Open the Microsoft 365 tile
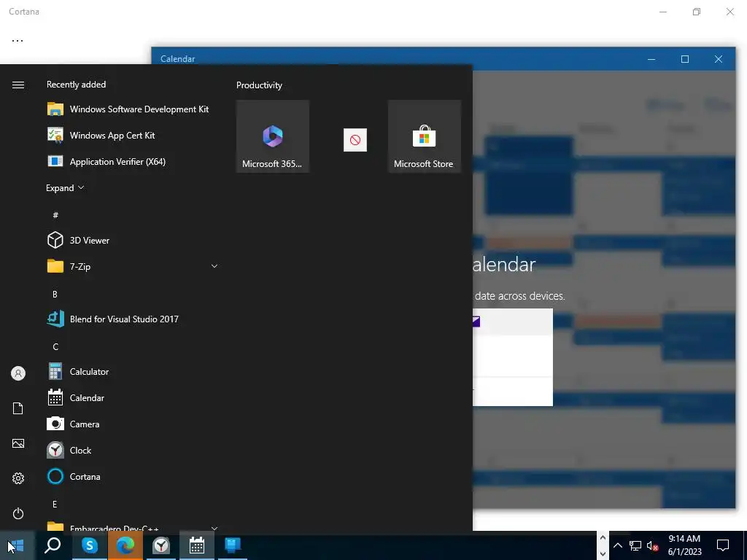 click(x=273, y=136)
